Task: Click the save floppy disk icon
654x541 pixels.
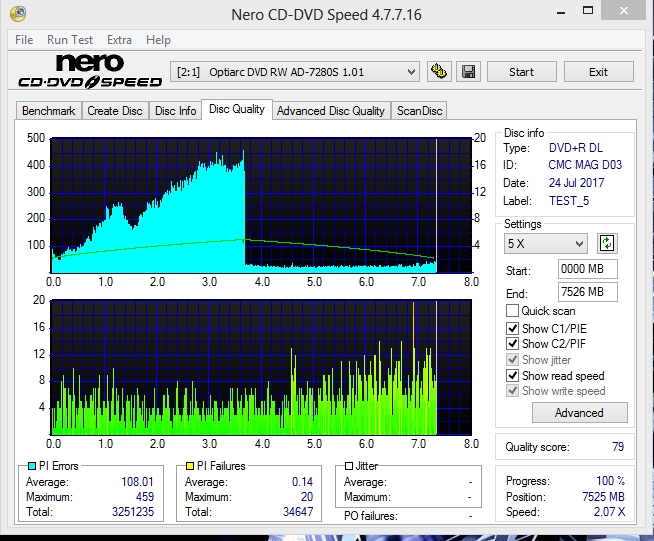Action: coord(468,72)
